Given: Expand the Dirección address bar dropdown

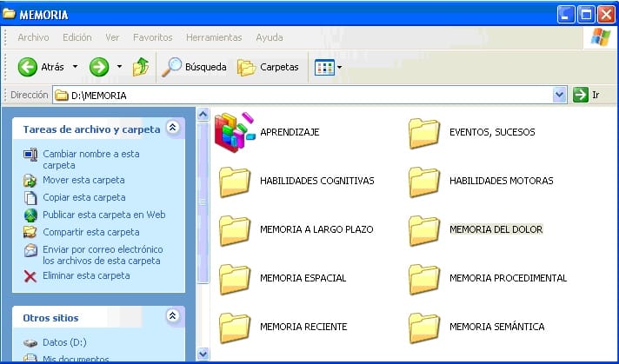Looking at the screenshot, I should tap(559, 95).
